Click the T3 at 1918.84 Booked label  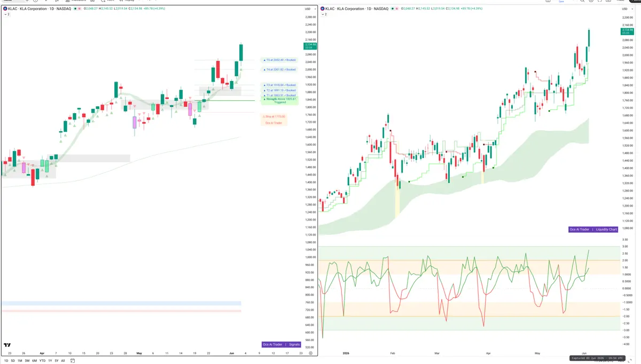point(279,85)
